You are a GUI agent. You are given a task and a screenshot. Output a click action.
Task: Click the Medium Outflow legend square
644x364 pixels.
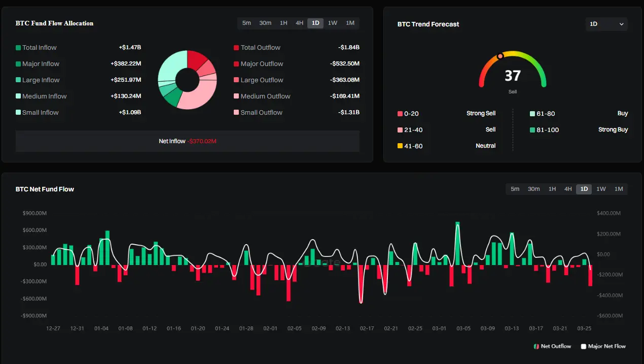(236, 96)
